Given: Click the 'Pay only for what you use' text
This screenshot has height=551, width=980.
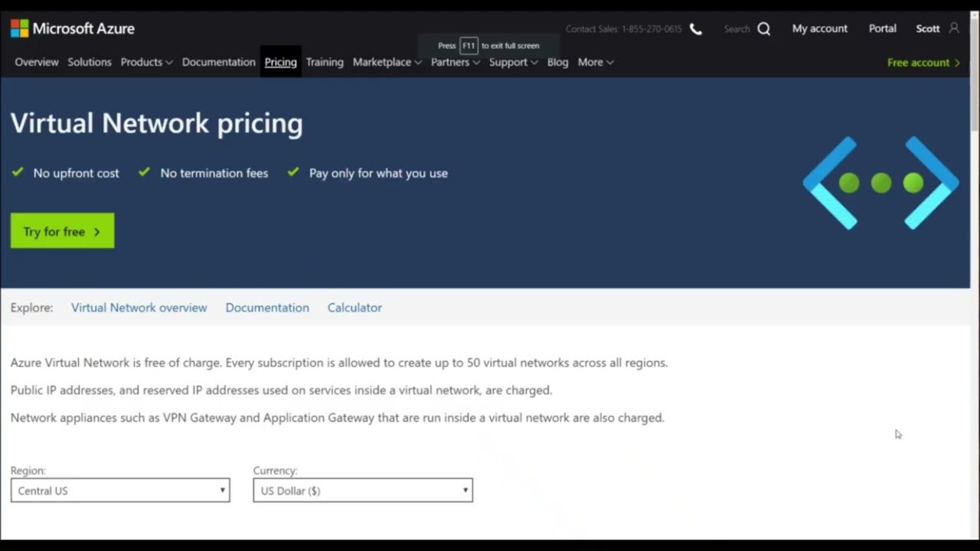Looking at the screenshot, I should click(x=378, y=173).
